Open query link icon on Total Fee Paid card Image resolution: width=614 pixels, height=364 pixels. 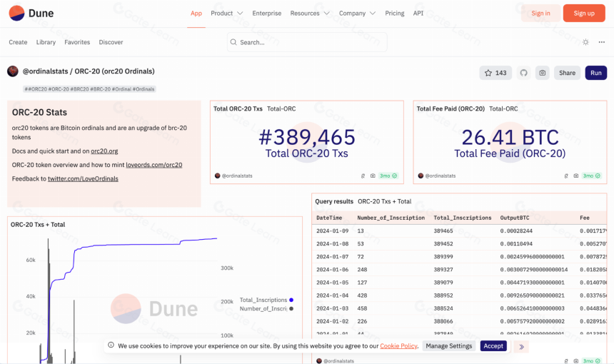coord(566,176)
